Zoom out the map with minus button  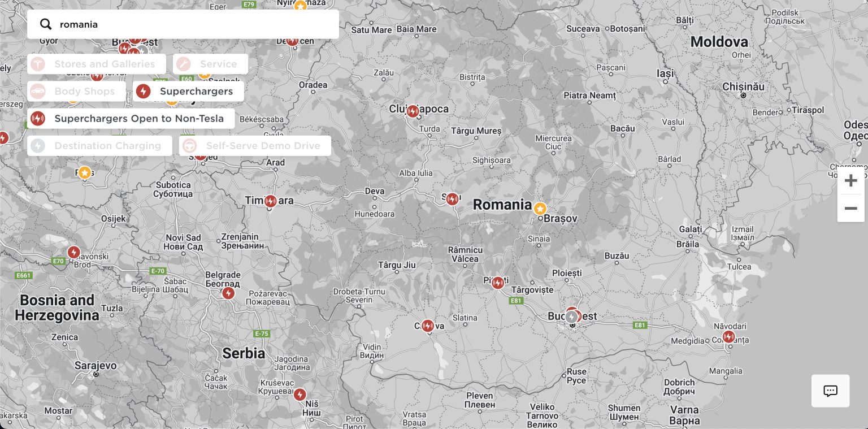coord(850,209)
